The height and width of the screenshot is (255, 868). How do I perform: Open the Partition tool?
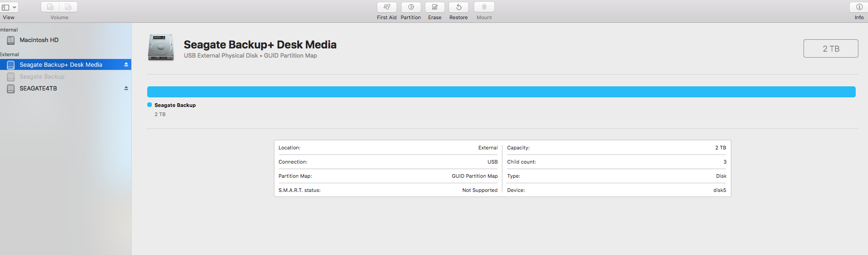click(x=411, y=7)
